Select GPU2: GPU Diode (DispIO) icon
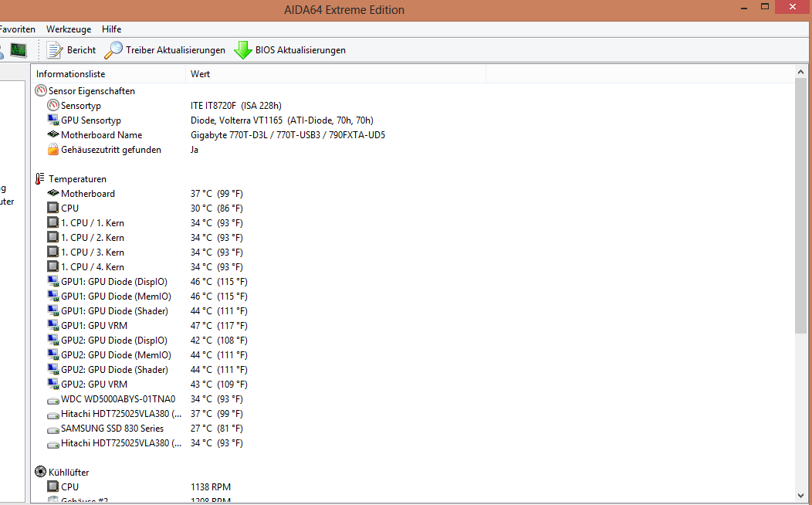The image size is (812, 505). [x=52, y=340]
